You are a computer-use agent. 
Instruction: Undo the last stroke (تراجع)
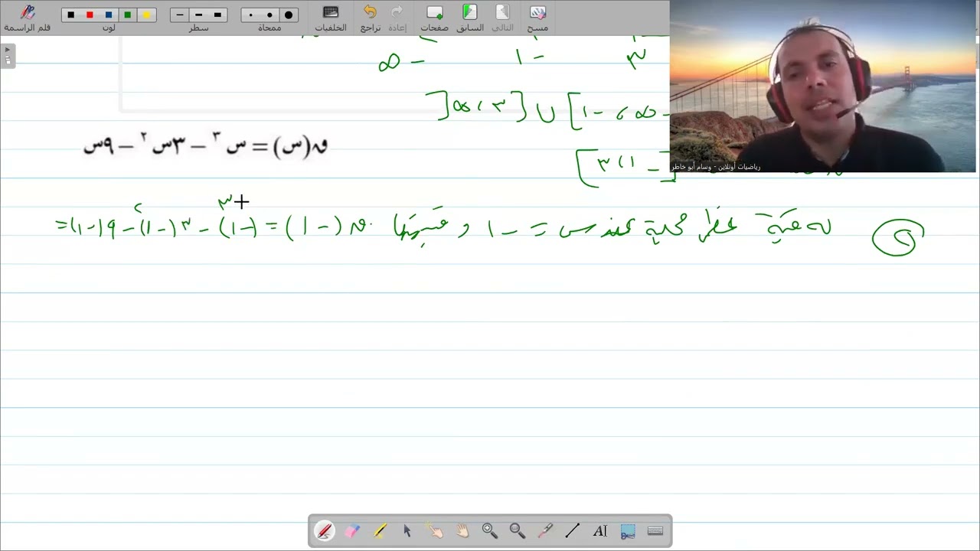point(371,18)
